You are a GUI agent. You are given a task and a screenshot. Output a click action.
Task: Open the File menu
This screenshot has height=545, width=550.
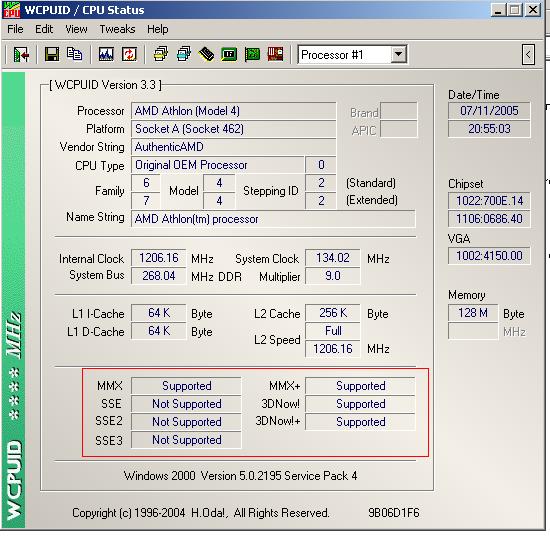point(15,29)
